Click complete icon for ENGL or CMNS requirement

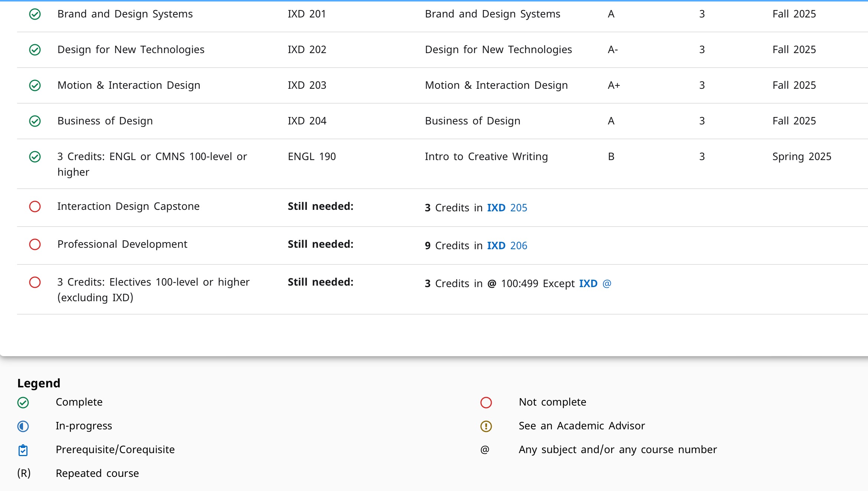[35, 157]
